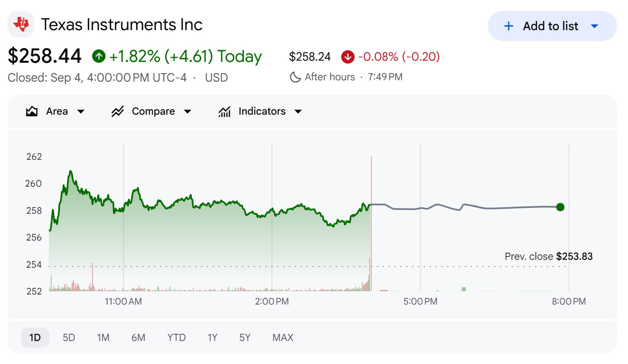Image resolution: width=628 pixels, height=364 pixels.
Task: Click the market close vertical red line
Action: click(x=371, y=223)
